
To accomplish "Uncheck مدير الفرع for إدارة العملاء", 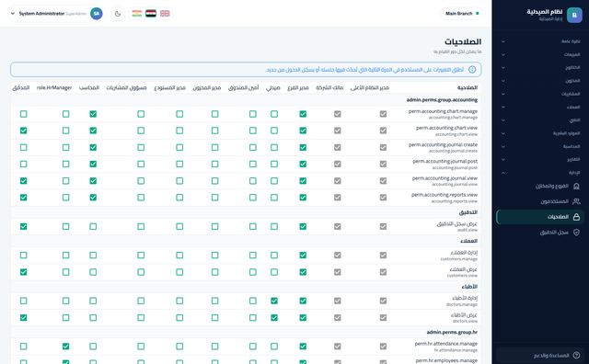I will pyautogui.click(x=303, y=256).
